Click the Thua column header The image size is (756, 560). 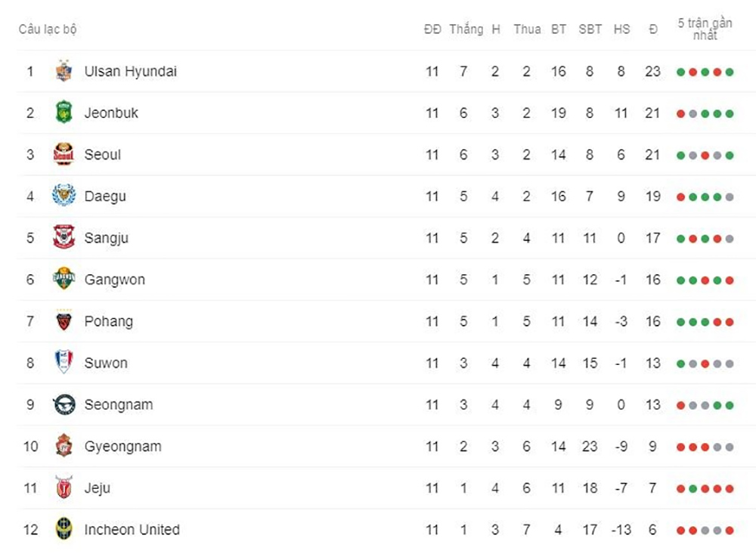pos(527,29)
